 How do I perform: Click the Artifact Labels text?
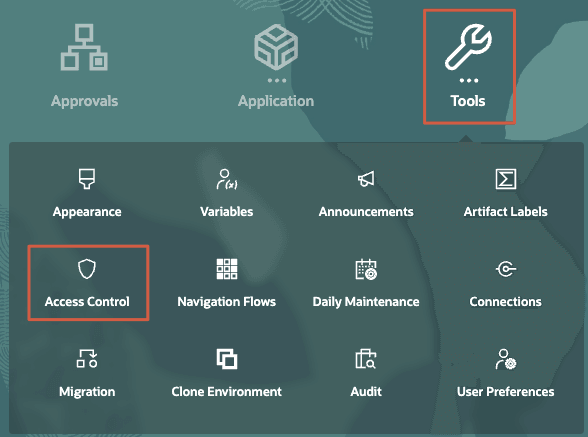tap(506, 212)
